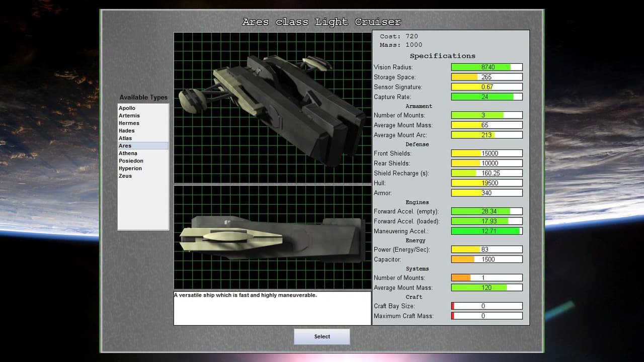
Task: Click the perspective ship preview image
Action: click(x=272, y=108)
